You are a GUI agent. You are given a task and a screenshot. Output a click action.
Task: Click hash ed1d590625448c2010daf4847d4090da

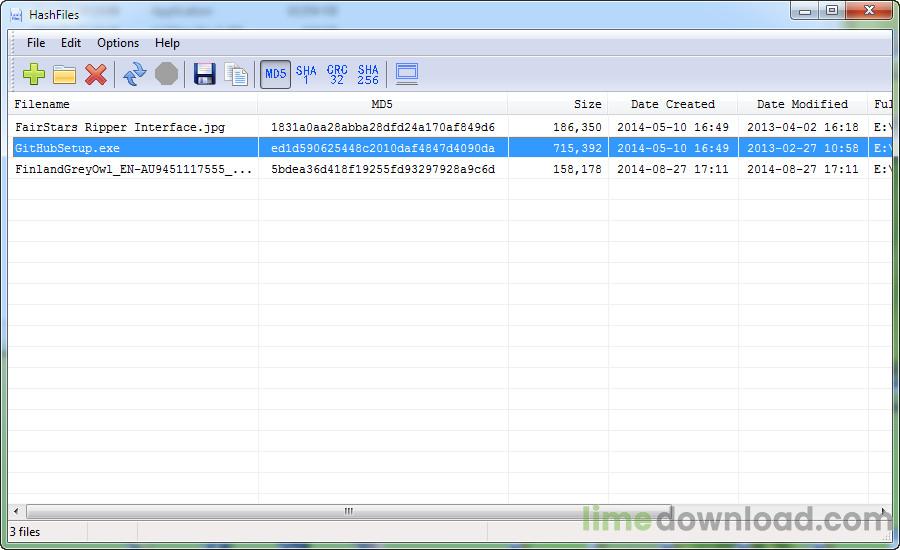(x=383, y=148)
